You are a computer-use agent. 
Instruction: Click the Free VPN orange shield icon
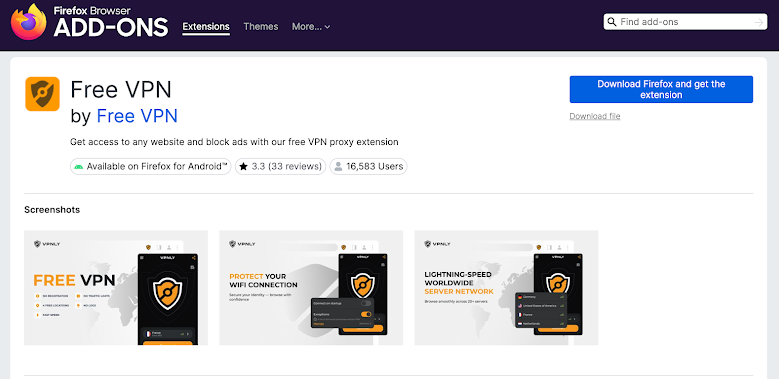pyautogui.click(x=42, y=94)
